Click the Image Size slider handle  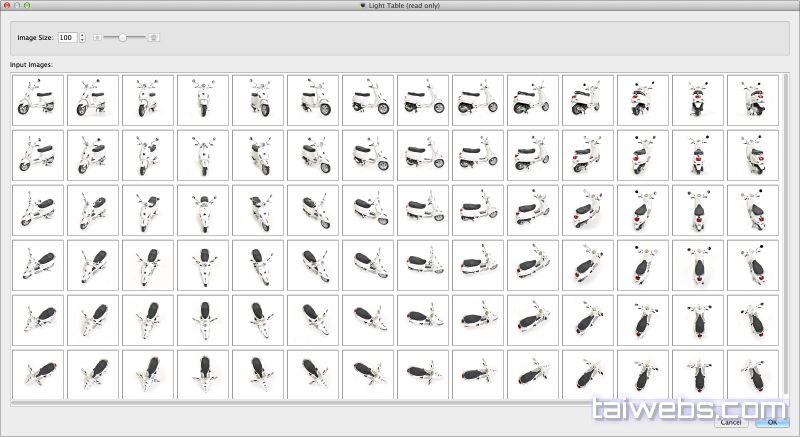coord(122,37)
